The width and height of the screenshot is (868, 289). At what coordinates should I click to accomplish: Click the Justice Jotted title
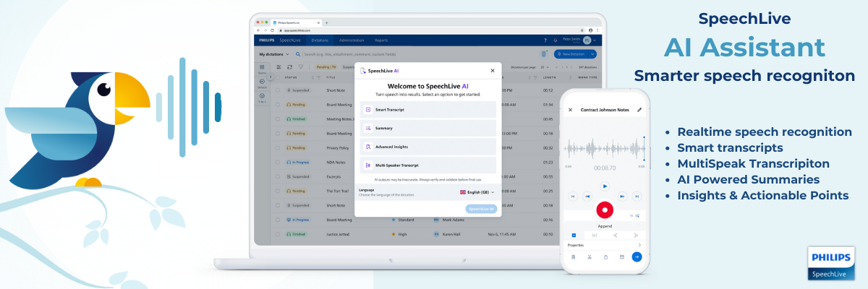[x=338, y=234]
